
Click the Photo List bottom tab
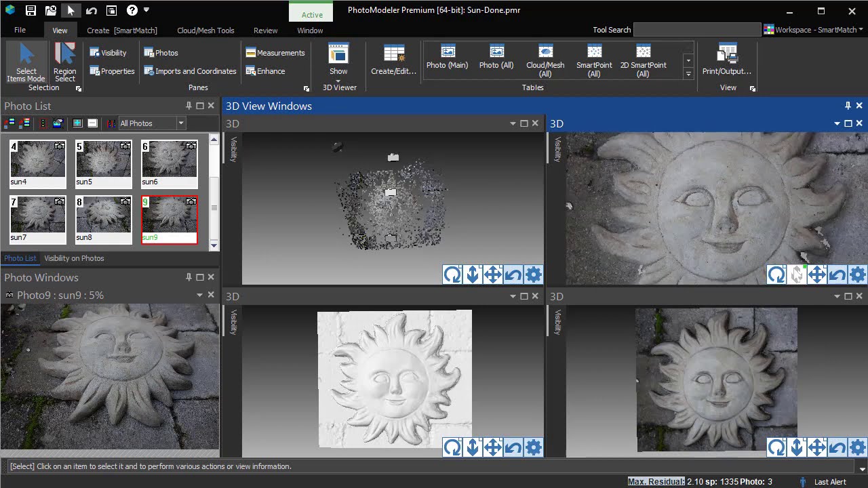(20, 258)
